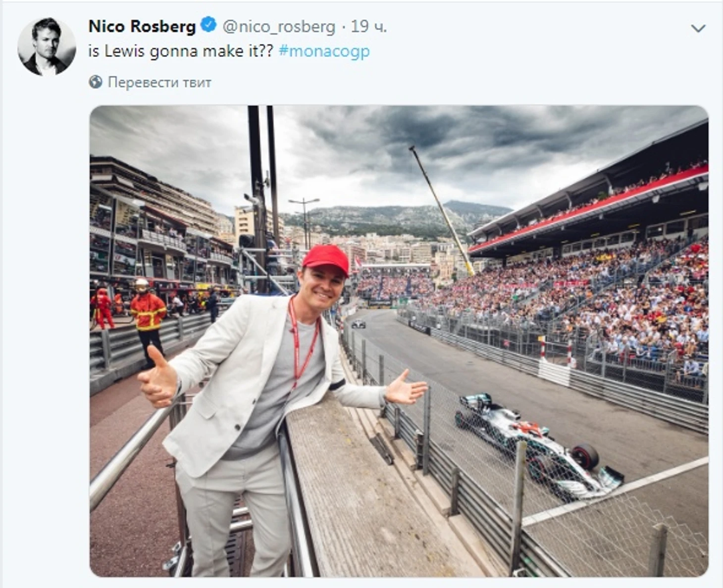Click the blue verified badge
Image resolution: width=723 pixels, height=588 pixels.
tap(208, 25)
